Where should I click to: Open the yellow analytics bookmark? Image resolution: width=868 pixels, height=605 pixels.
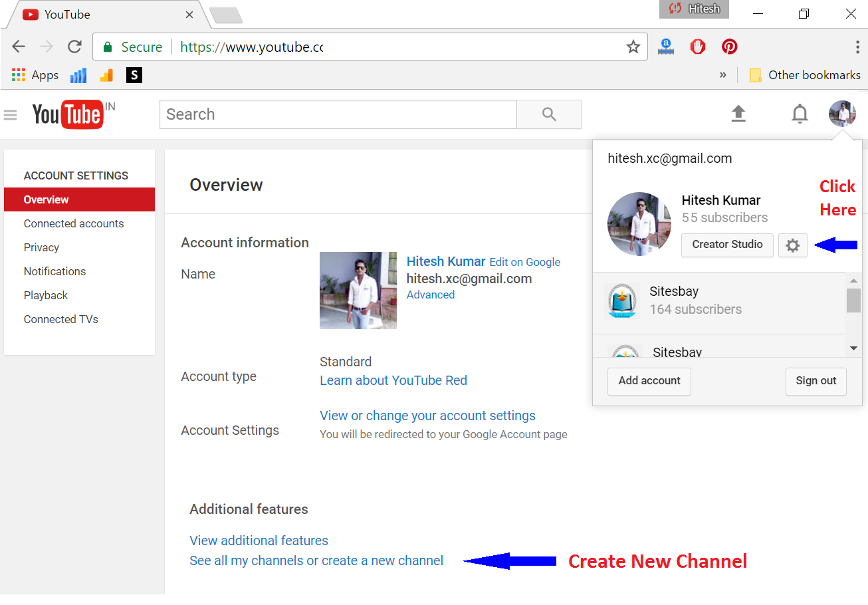106,75
